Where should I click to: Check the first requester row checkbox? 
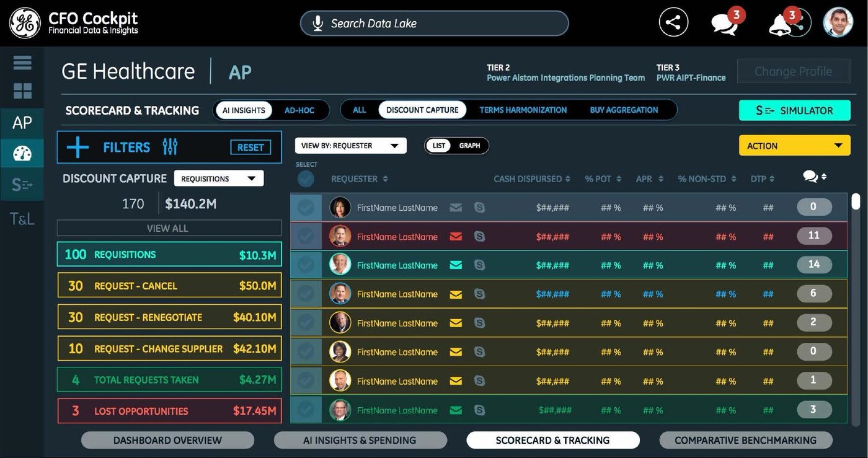pos(306,208)
